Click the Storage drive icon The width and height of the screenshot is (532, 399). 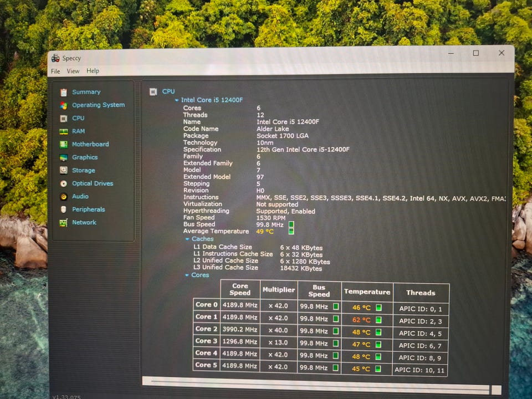click(x=64, y=171)
